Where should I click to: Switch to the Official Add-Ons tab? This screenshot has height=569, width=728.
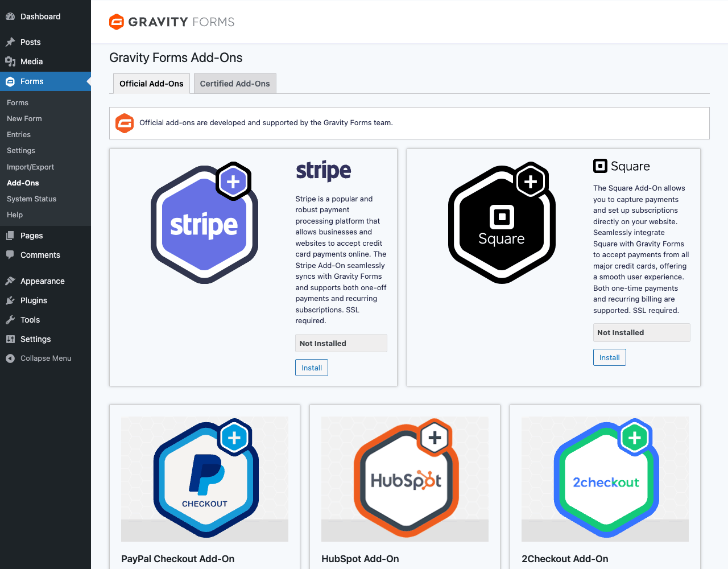[x=151, y=84]
